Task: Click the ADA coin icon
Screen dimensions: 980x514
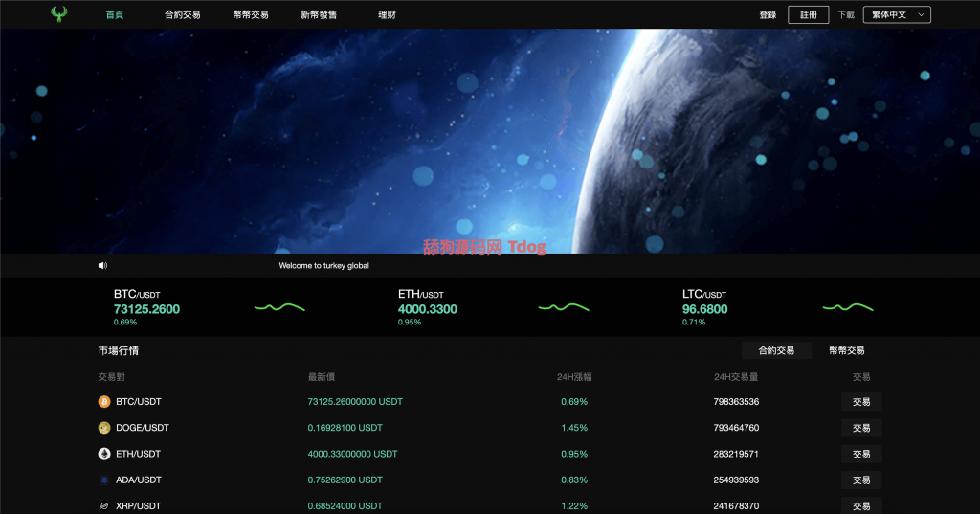Action: click(x=104, y=480)
